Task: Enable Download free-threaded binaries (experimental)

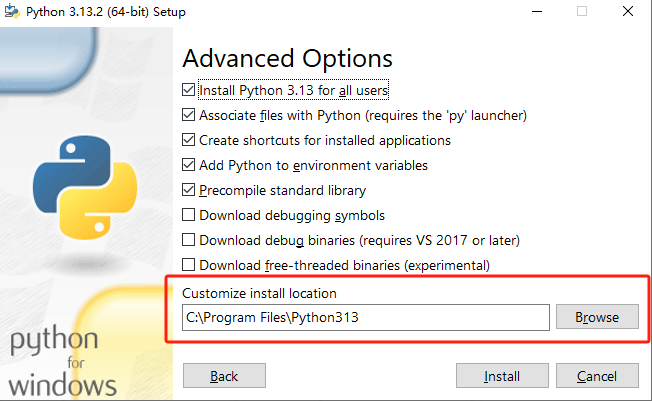Action: (x=188, y=265)
